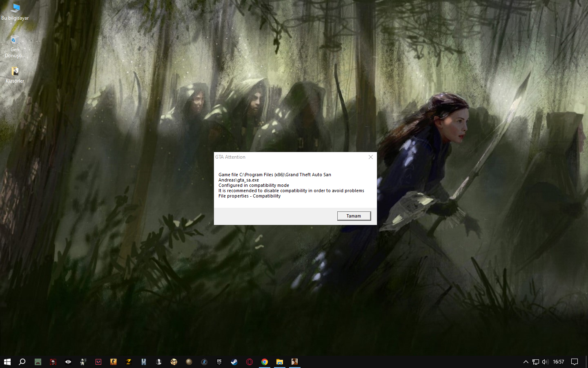Launch Epic Games Launcher from taskbar
This screenshot has height=368, width=588.
[x=219, y=362]
